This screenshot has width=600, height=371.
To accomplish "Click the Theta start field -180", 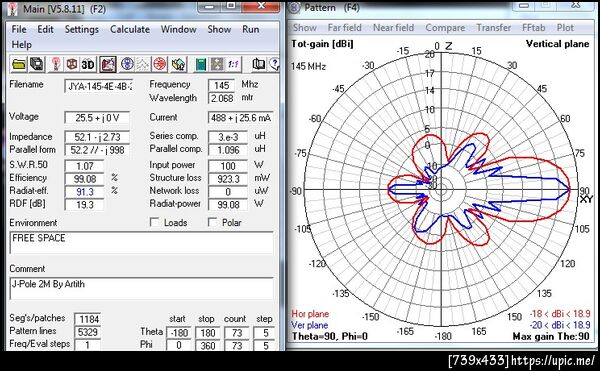I will [x=179, y=333].
